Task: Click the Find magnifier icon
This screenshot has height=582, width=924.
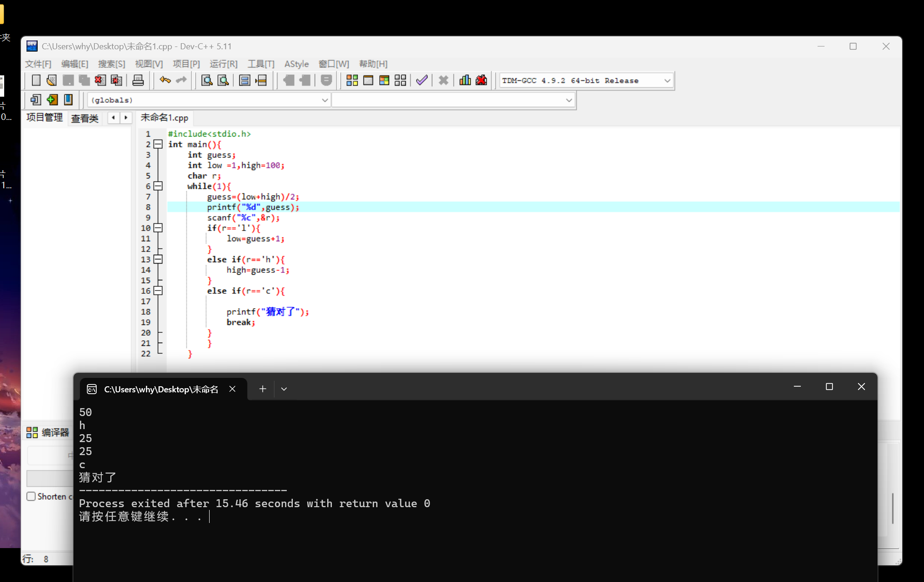Action: (207, 80)
